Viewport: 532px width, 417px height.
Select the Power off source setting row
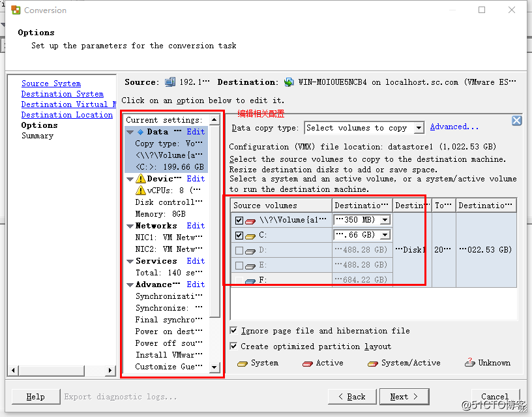[169, 343]
